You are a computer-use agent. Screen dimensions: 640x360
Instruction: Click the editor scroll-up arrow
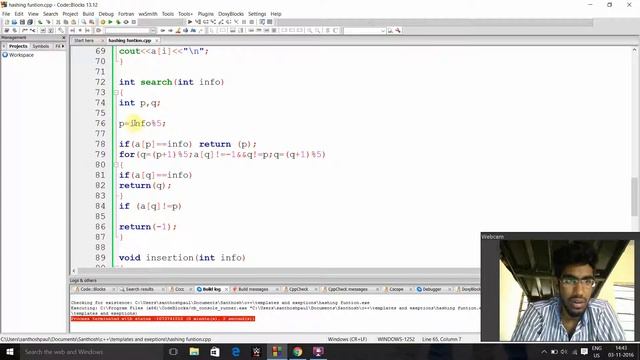tap(635, 50)
